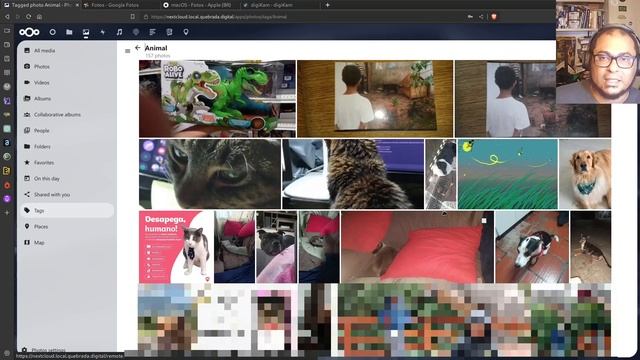The width and height of the screenshot is (640, 360).
Task: Click the browser back arrow
Action: tap(7, 17)
